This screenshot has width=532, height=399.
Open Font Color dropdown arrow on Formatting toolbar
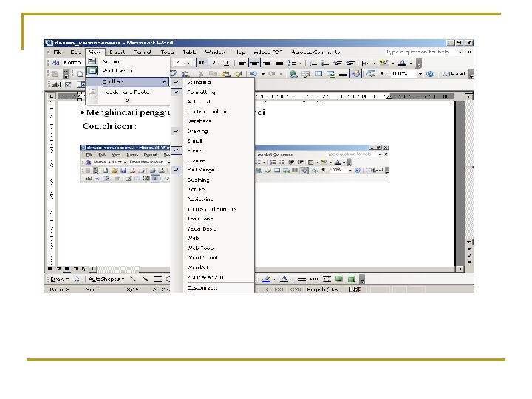pyautogui.click(x=411, y=63)
